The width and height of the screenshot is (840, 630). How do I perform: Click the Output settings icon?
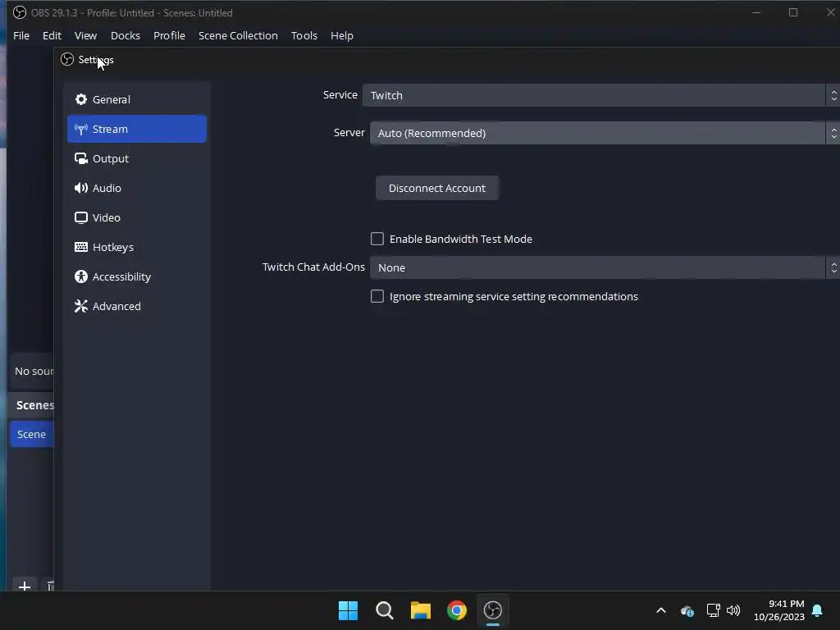[x=81, y=158]
